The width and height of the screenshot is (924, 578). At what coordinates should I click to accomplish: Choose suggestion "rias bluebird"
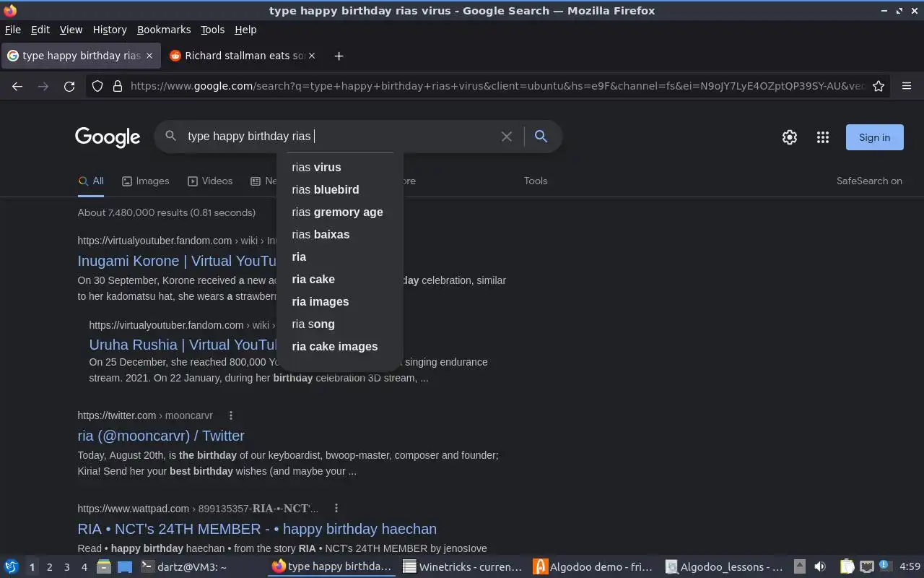coord(339,189)
